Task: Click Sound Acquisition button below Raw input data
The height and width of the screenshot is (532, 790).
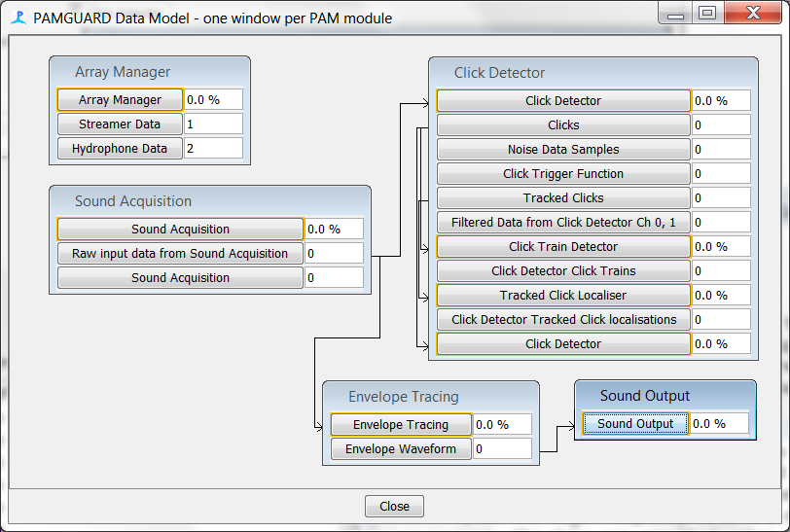Action: point(180,277)
